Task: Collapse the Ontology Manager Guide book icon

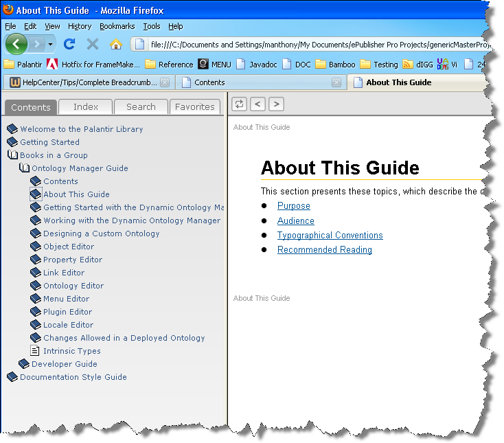Action: tap(24, 168)
